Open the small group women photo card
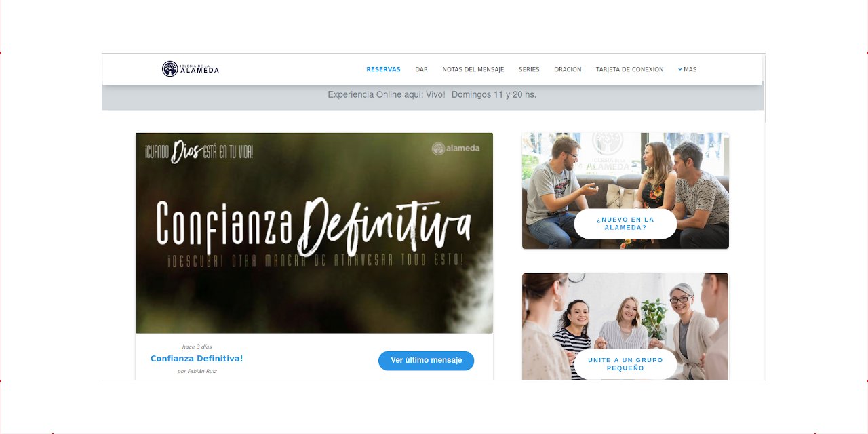Image resolution: width=868 pixels, height=434 pixels. [x=625, y=326]
